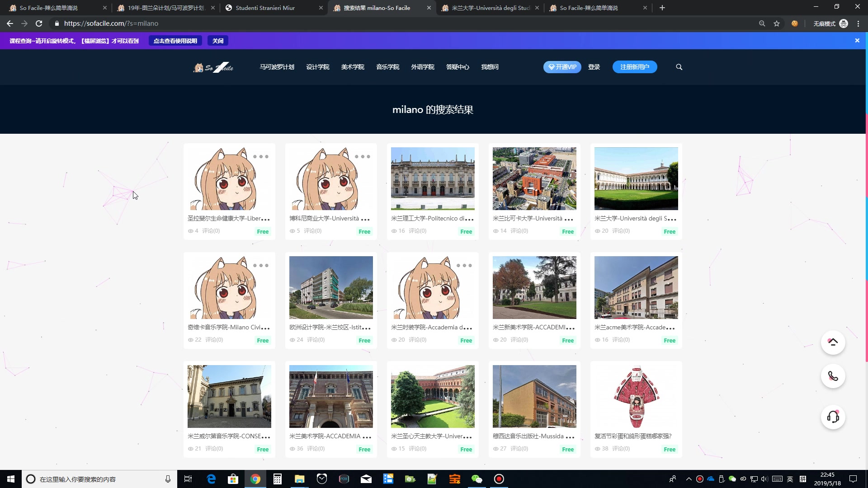The width and height of the screenshot is (868, 488).
Task: Open the 米兰acme美术学院 building image
Action: [636, 287]
